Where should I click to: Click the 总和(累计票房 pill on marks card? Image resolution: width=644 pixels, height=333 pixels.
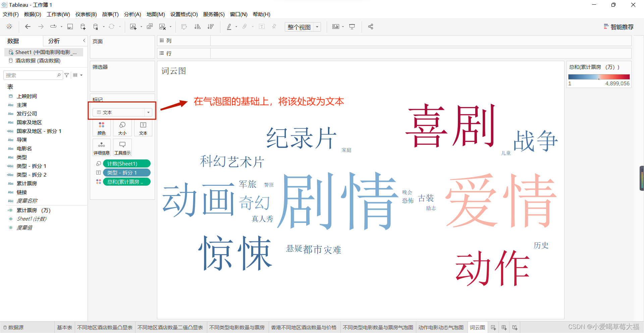coord(126,182)
